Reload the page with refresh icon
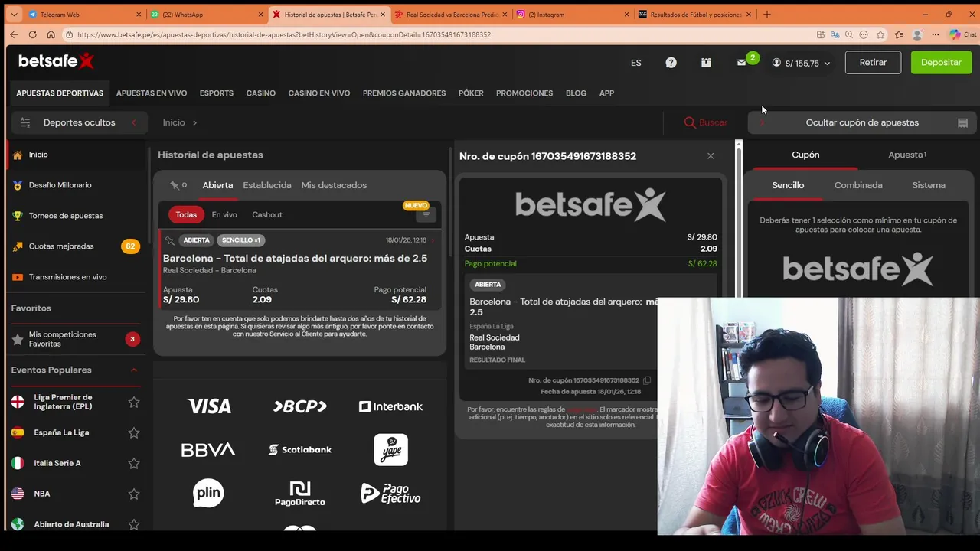 tap(32, 34)
